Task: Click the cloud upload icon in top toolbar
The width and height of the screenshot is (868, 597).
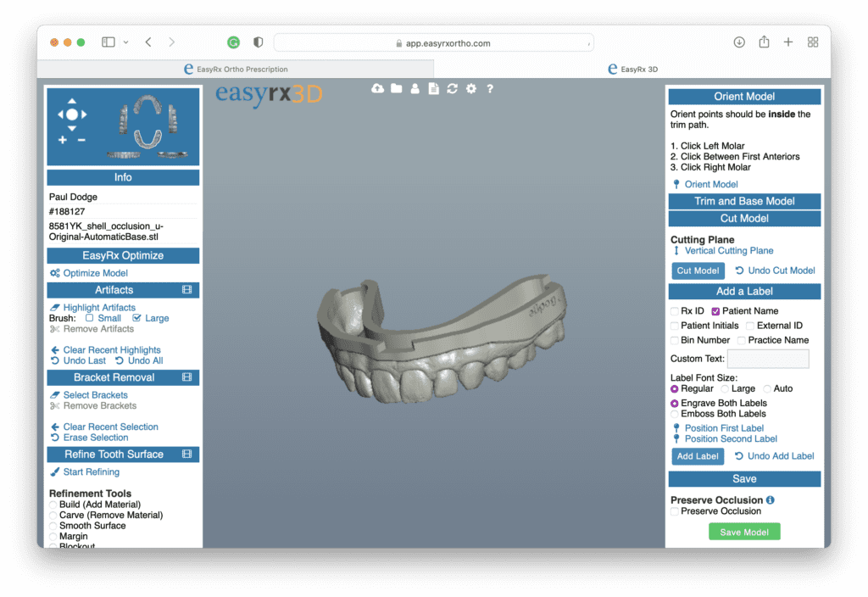Action: [x=377, y=88]
